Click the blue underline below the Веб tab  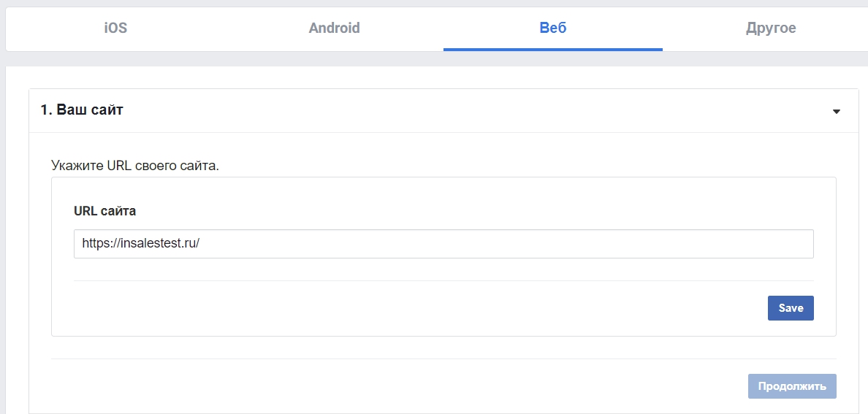click(x=553, y=50)
